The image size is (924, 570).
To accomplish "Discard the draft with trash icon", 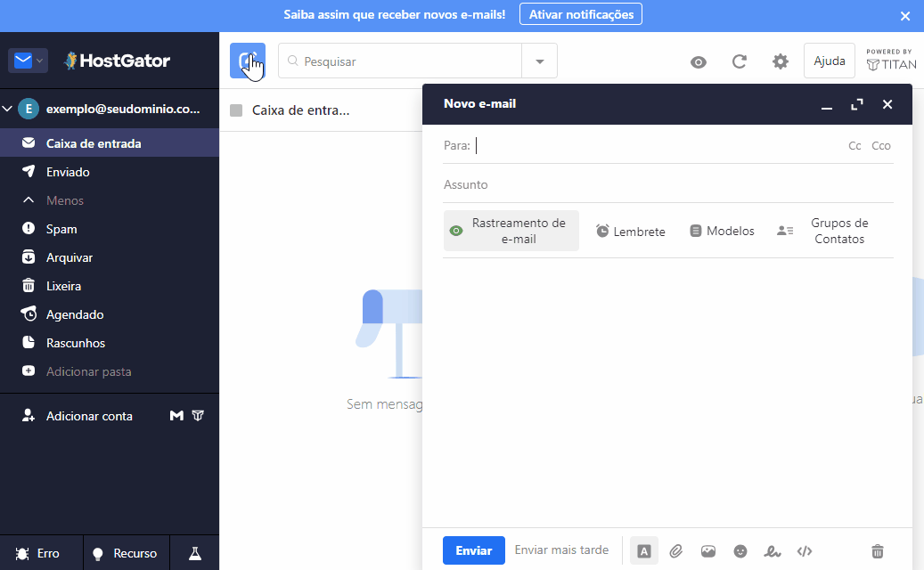I will point(878,551).
